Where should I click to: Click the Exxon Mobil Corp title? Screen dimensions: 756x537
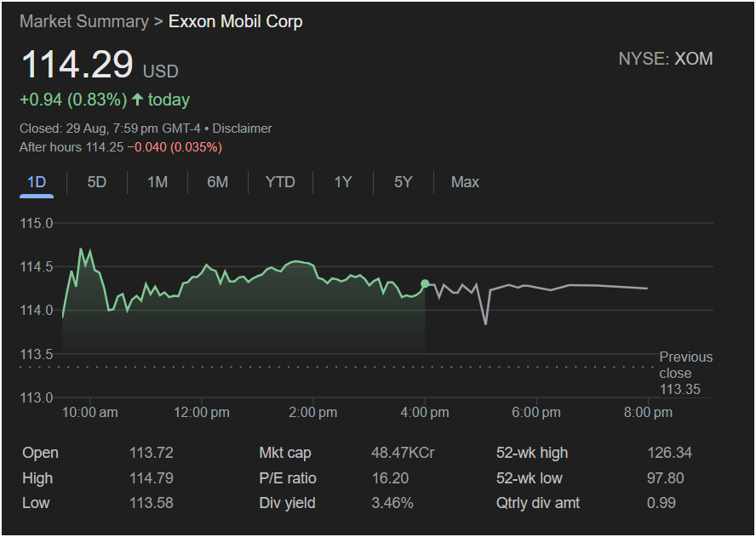coord(236,21)
